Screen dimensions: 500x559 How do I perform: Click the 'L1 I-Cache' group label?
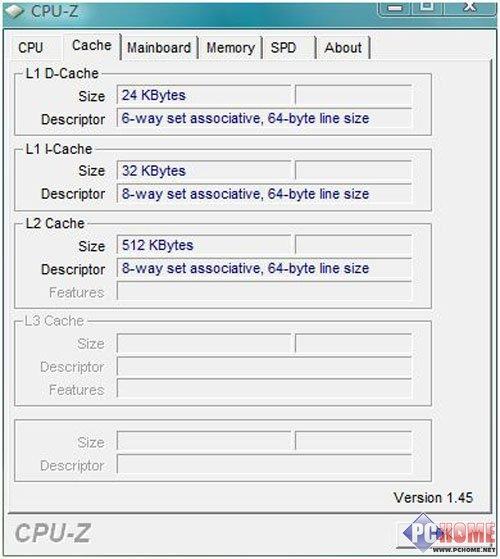click(59, 149)
